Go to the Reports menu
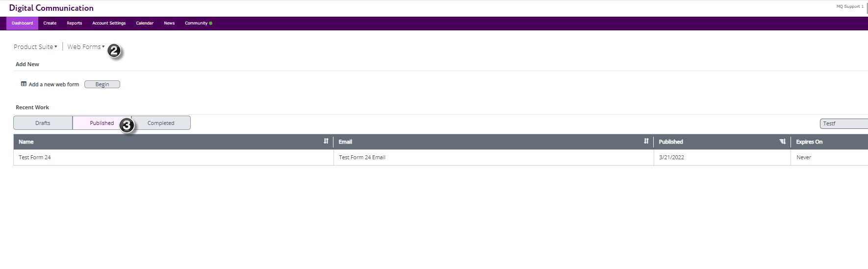868x269 pixels. (x=75, y=23)
